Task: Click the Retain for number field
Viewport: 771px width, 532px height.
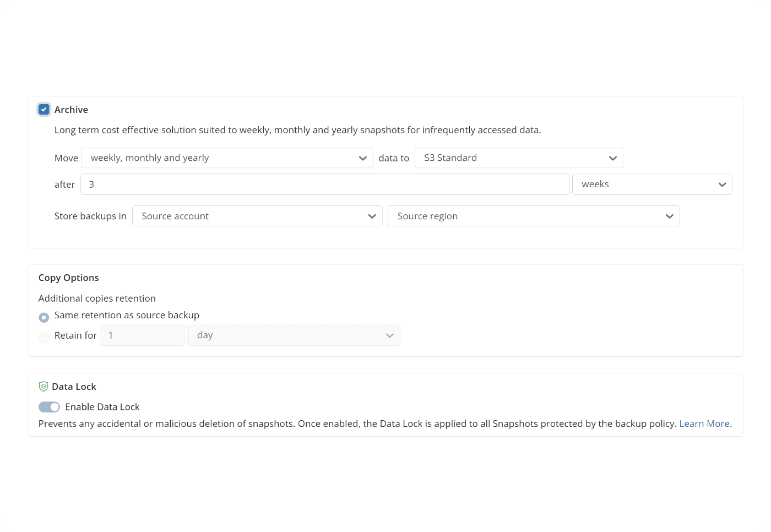Action: [142, 335]
